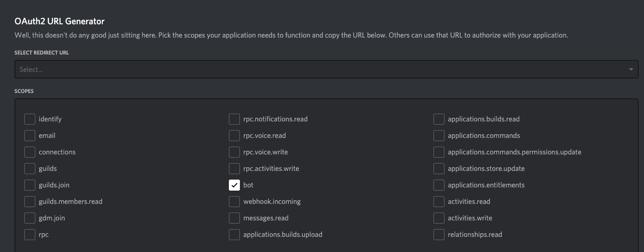
Task: Select the guilds scope checkbox
Action: tap(30, 169)
